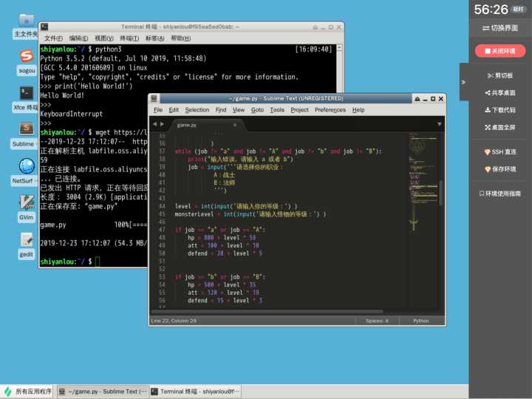The image size is (532, 399).
Task: Go to the previous tab with the left arrow in Sublime
Action: tap(154, 124)
